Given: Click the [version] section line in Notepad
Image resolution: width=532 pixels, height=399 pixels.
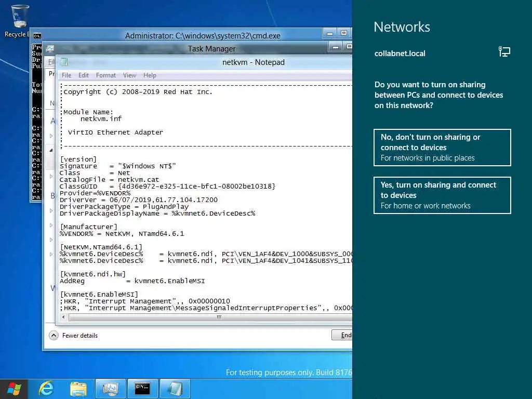Looking at the screenshot, I should (78, 159).
